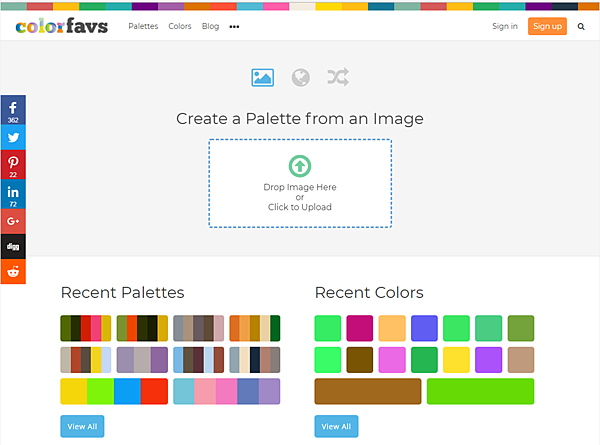Select the blue-violet color swatch
The image size is (600, 445).
424,328
